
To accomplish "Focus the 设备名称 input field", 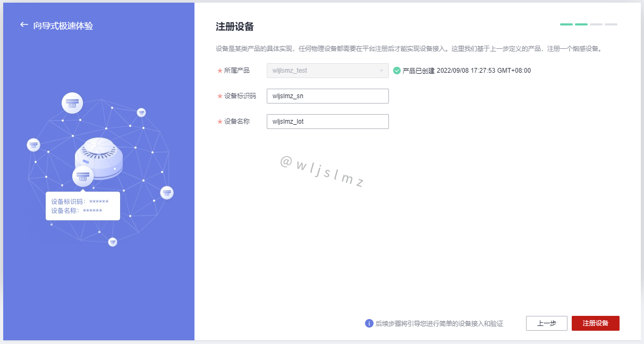I will coord(328,122).
